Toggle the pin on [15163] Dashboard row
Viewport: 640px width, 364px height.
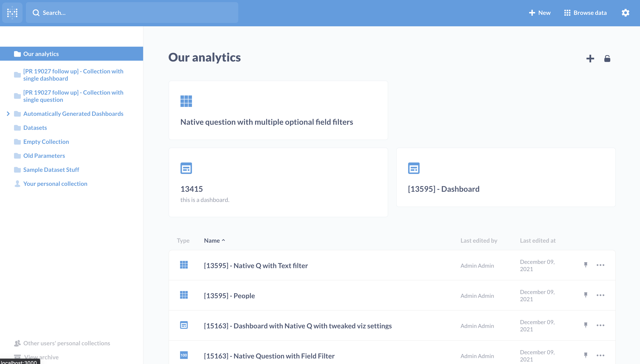585,325
